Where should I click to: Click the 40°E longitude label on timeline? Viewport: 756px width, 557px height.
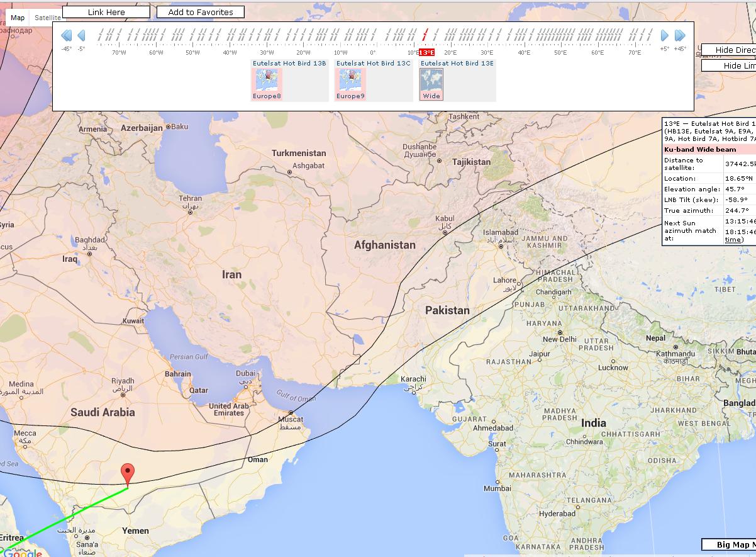click(x=524, y=53)
